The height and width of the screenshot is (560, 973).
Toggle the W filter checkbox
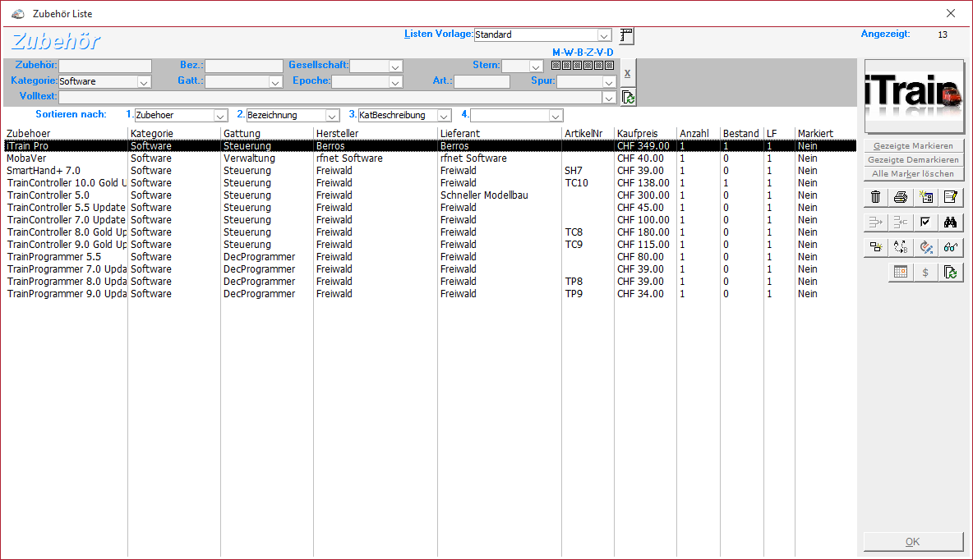click(566, 65)
